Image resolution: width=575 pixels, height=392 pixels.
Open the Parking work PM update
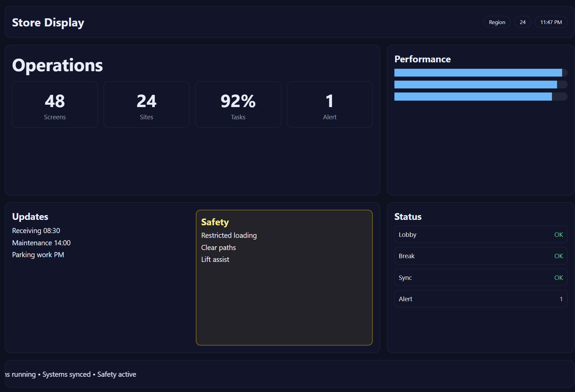click(x=38, y=255)
